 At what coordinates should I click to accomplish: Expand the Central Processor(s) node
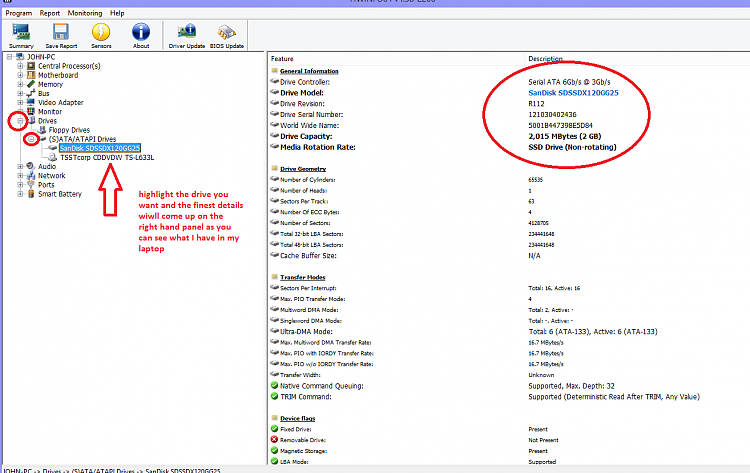[20, 66]
